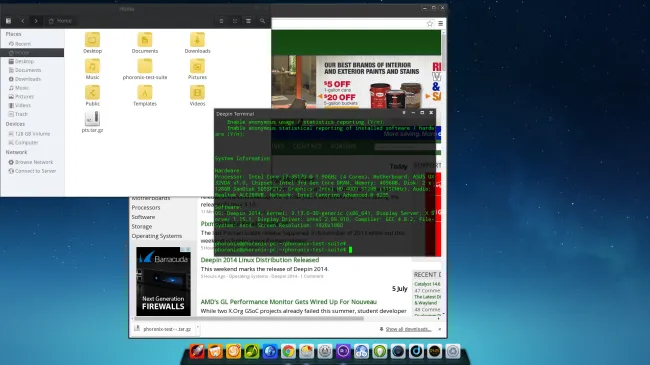The width and height of the screenshot is (650, 365).
Task: Click Show all downloads link
Action: coord(408,329)
